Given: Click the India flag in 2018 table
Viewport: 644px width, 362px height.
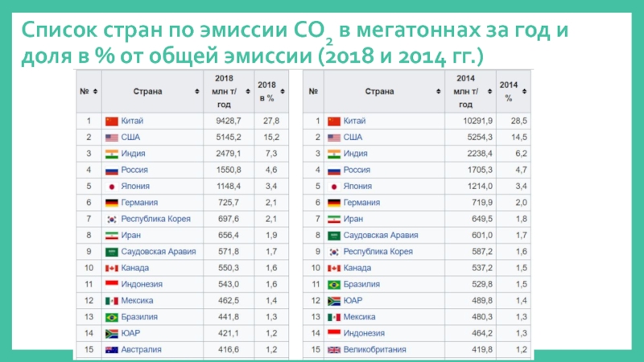Looking at the screenshot, I should pyautogui.click(x=111, y=154).
